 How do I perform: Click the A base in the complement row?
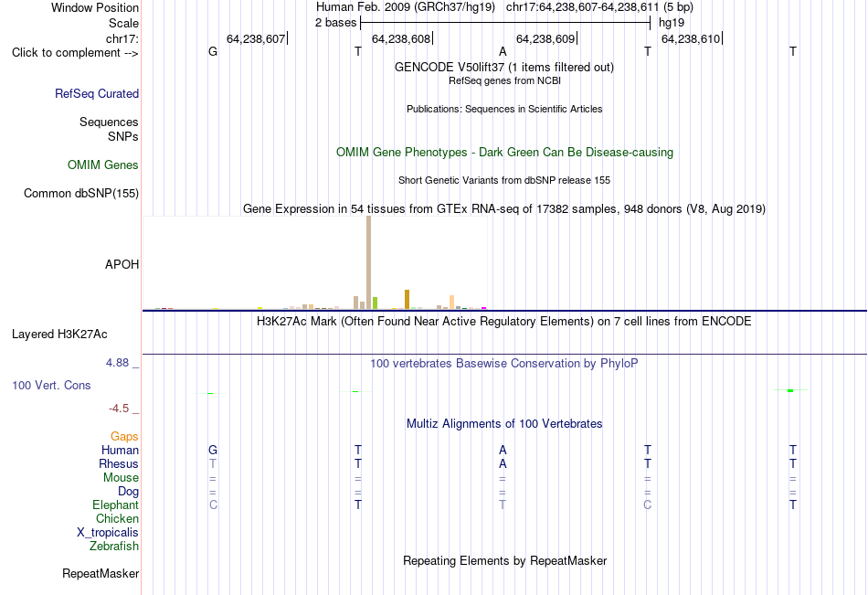(503, 51)
